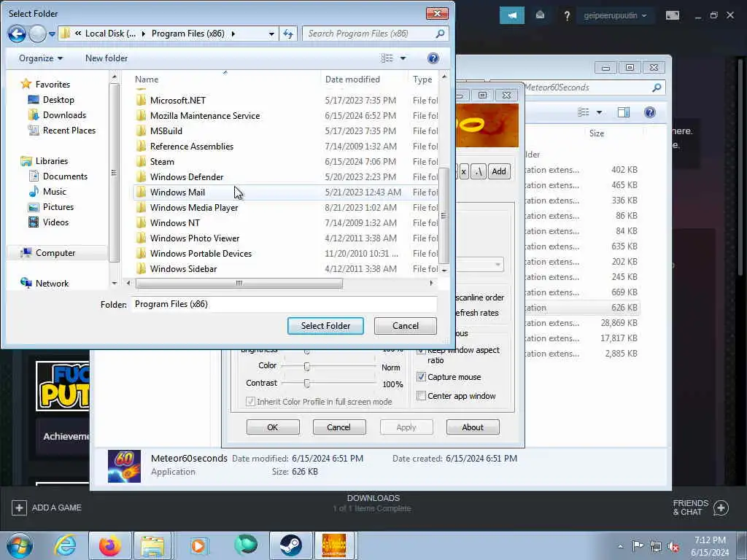The width and height of the screenshot is (747, 560).
Task: Click the vertical scrollbar of the file list
Action: (444, 215)
